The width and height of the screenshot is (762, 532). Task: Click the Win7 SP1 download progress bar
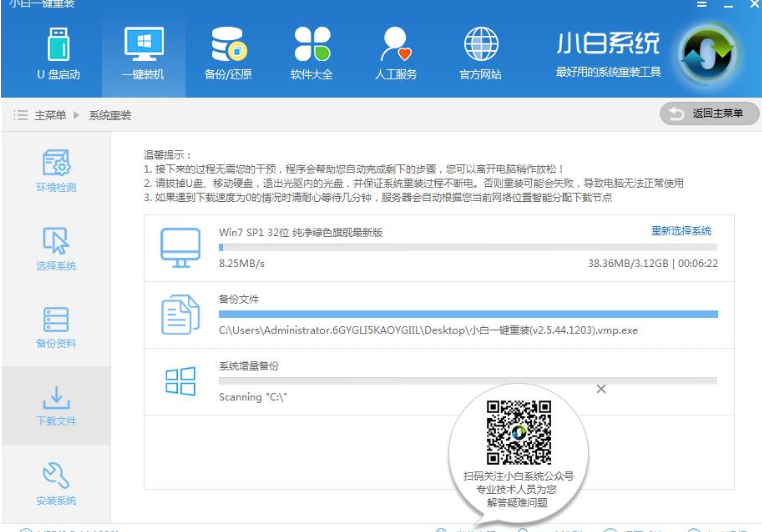[467, 246]
